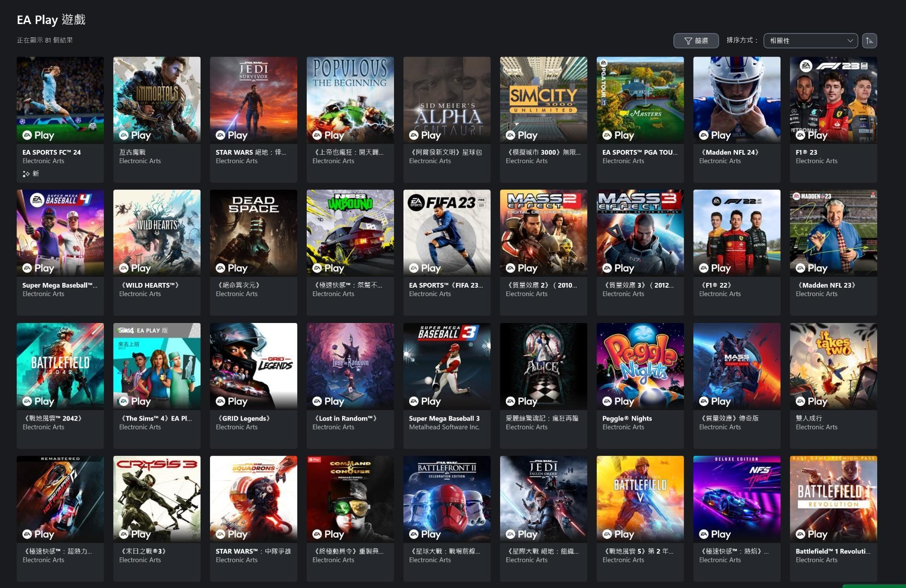Click the filter button with funnel icon

click(696, 41)
